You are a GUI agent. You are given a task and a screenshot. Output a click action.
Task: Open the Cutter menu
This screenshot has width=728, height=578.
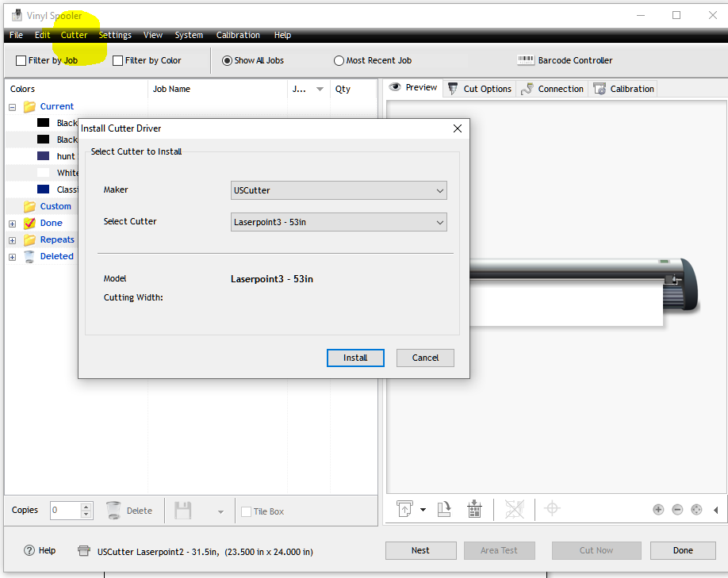coord(74,36)
